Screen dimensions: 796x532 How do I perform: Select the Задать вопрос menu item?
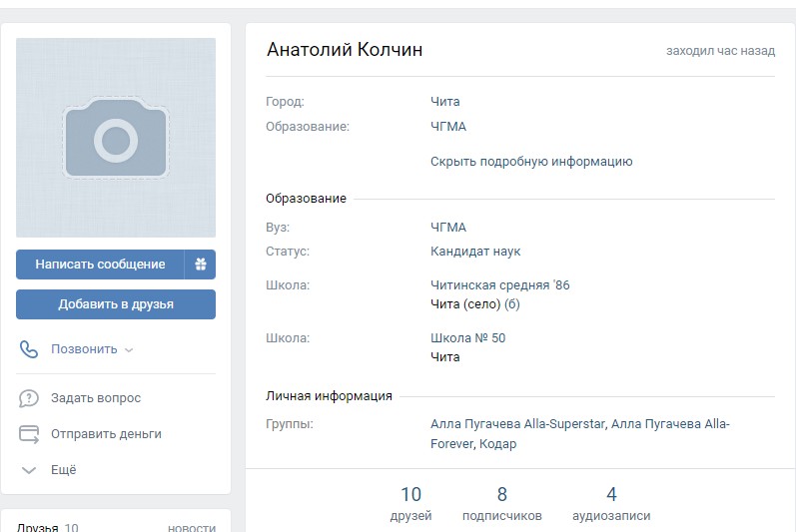click(96, 398)
